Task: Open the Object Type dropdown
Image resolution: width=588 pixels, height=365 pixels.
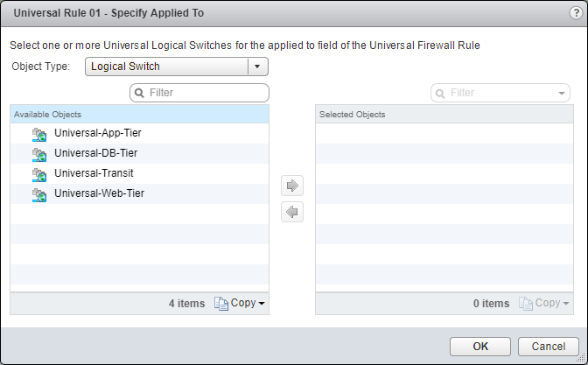Action: 257,67
